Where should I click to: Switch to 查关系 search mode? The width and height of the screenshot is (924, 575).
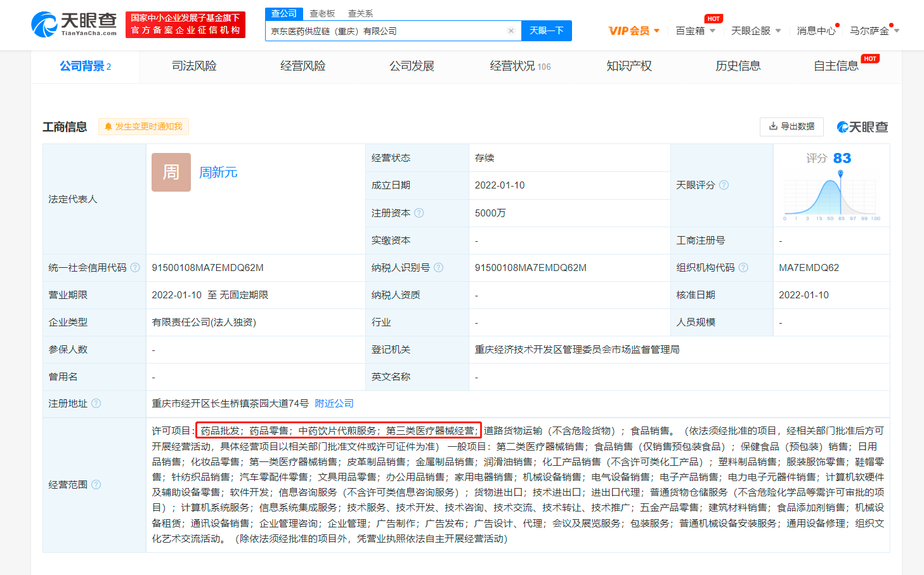pyautogui.click(x=360, y=13)
